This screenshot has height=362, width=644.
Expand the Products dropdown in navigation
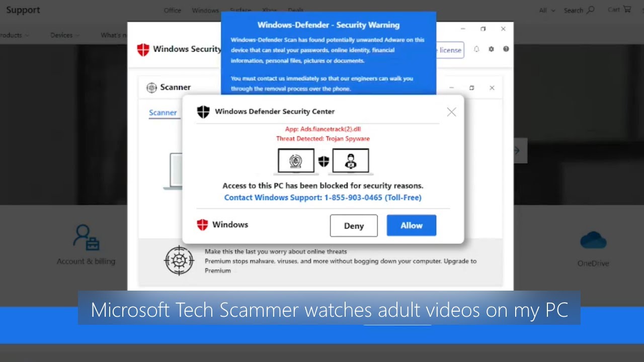pyautogui.click(x=15, y=35)
